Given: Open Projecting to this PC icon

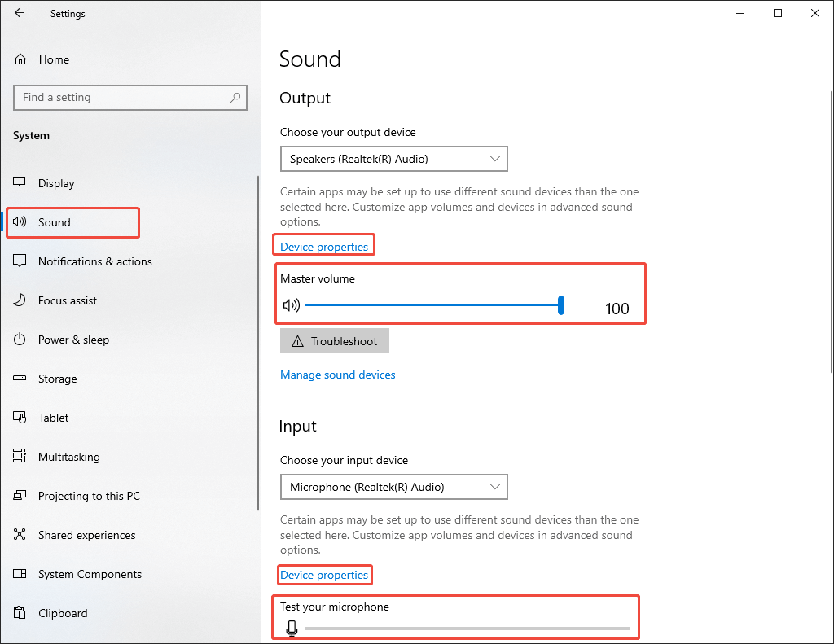Looking at the screenshot, I should [20, 496].
